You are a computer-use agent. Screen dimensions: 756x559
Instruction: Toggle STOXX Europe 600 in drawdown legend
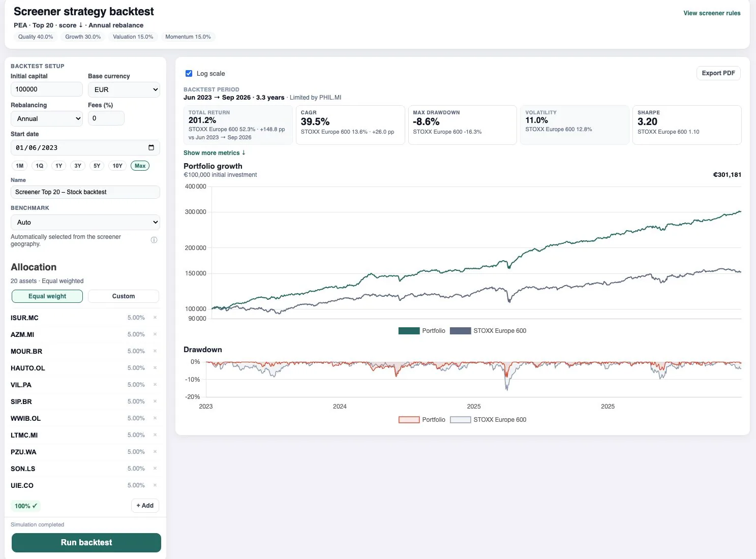point(488,420)
